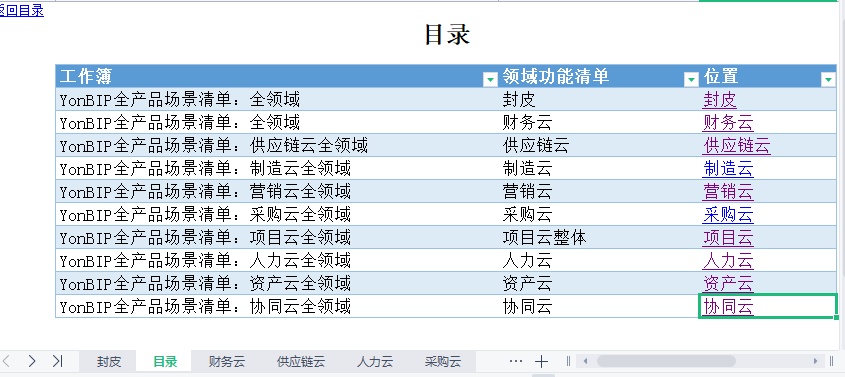Select 资产云 cell in 领域功能清单 column

(x=599, y=283)
